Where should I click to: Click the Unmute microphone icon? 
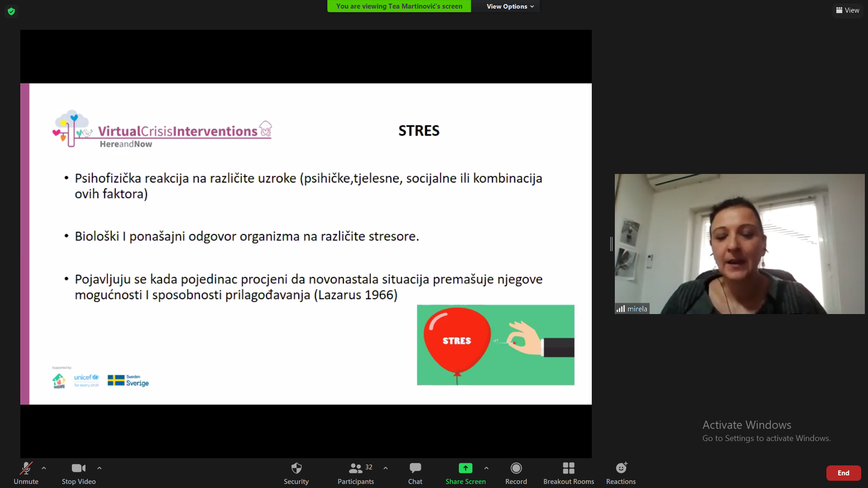click(x=26, y=468)
